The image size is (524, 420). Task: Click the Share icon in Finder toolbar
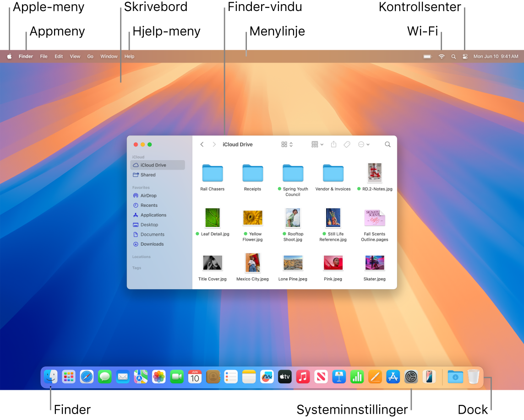pyautogui.click(x=333, y=144)
